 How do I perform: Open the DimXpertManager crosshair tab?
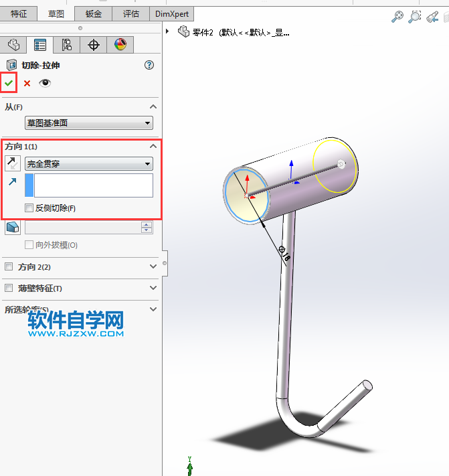point(94,45)
